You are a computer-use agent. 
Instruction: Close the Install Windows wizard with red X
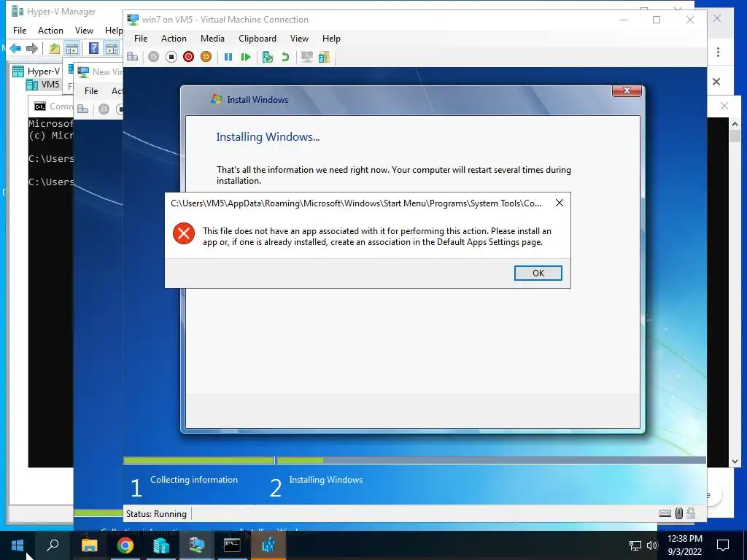(627, 90)
